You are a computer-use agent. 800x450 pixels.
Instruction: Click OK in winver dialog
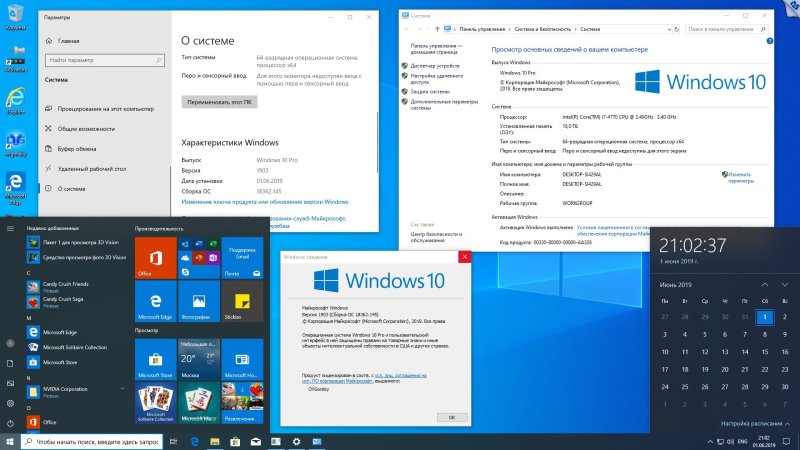[x=452, y=417]
